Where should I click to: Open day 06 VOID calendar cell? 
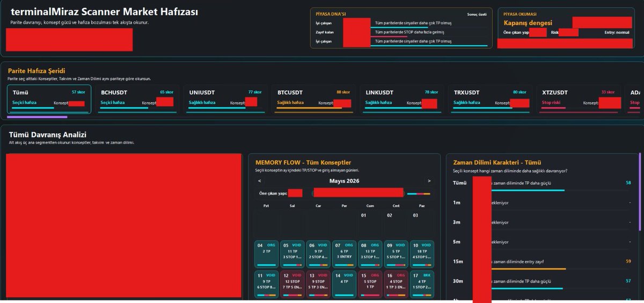(x=318, y=254)
